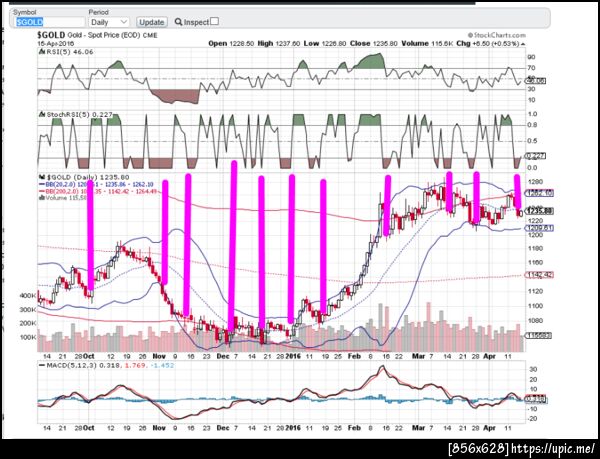
Task: Click the 90 level on RSI axis
Action: click(x=532, y=57)
